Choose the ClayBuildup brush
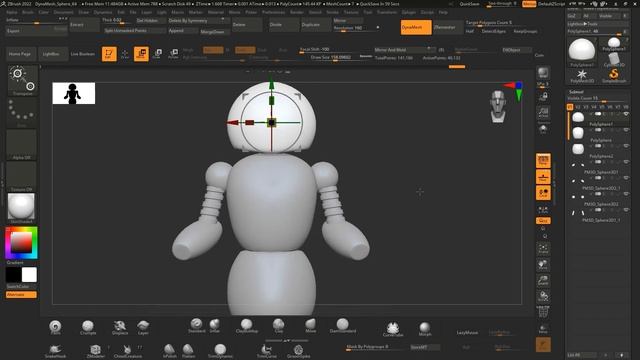 (x=247, y=326)
